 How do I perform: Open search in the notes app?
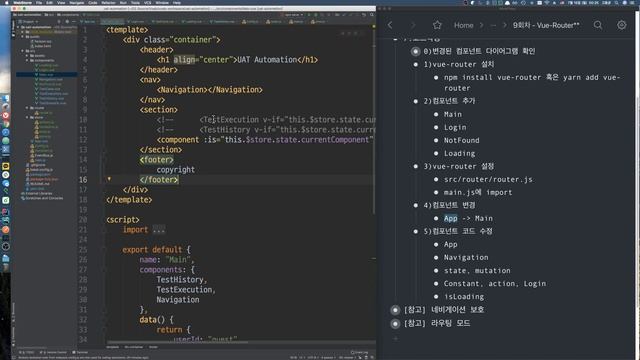click(598, 25)
